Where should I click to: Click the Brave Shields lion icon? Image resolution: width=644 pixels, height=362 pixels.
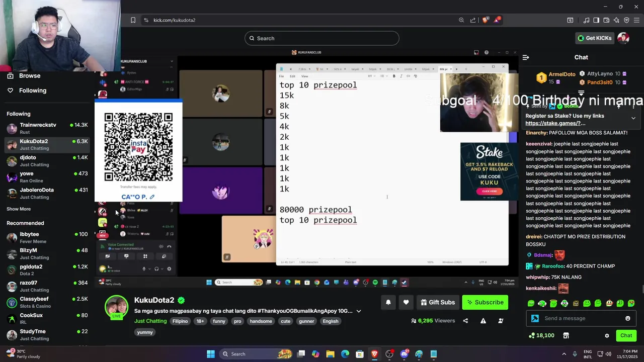[485, 20]
